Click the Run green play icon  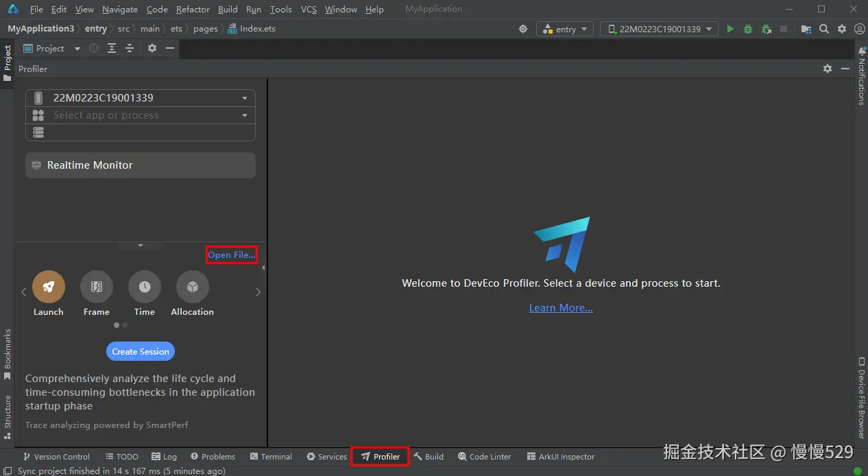tap(730, 29)
